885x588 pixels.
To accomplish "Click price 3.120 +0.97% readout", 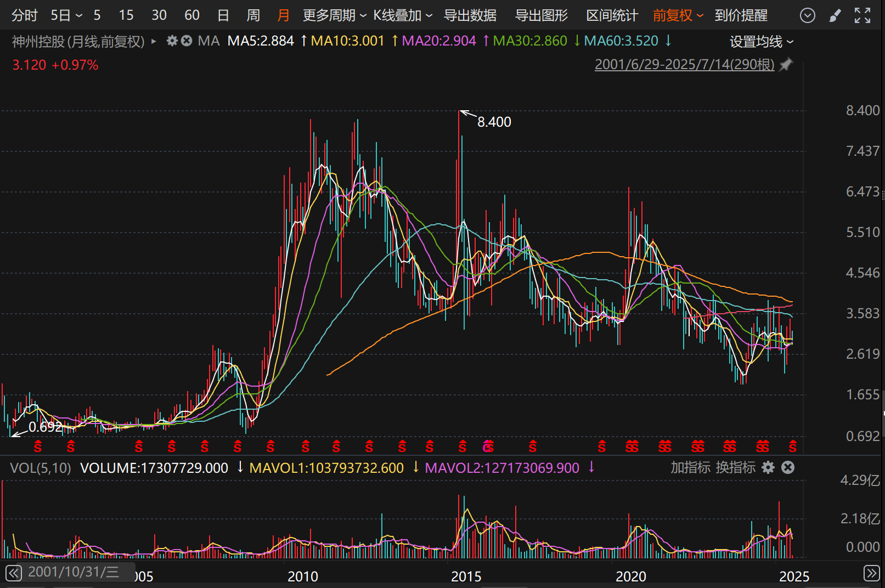I will point(55,65).
